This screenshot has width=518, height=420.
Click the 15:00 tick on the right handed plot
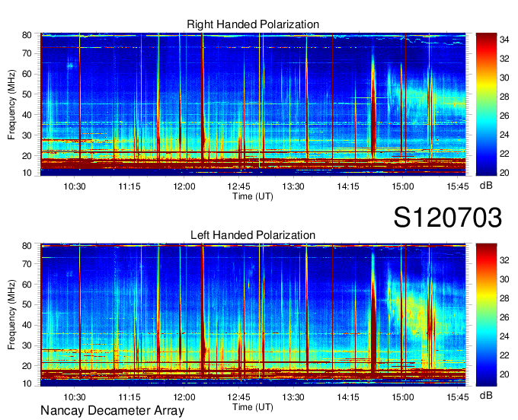pyautogui.click(x=403, y=186)
